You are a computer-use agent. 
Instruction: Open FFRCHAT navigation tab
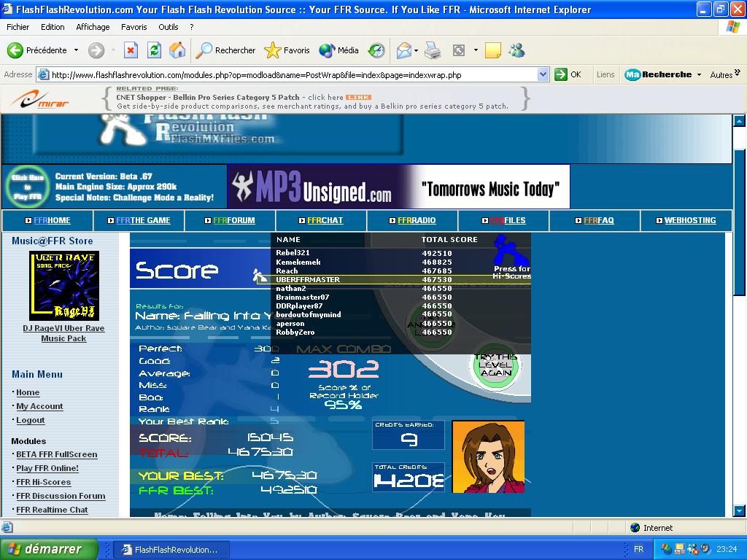point(321,220)
